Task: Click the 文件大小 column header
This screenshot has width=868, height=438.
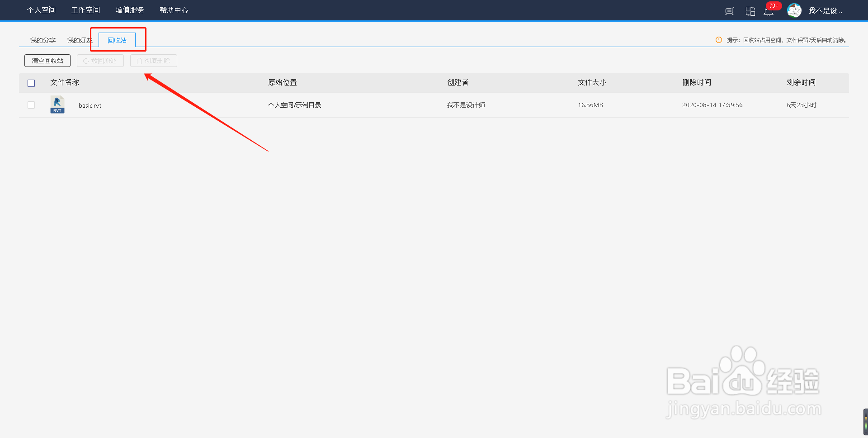Action: pos(592,82)
